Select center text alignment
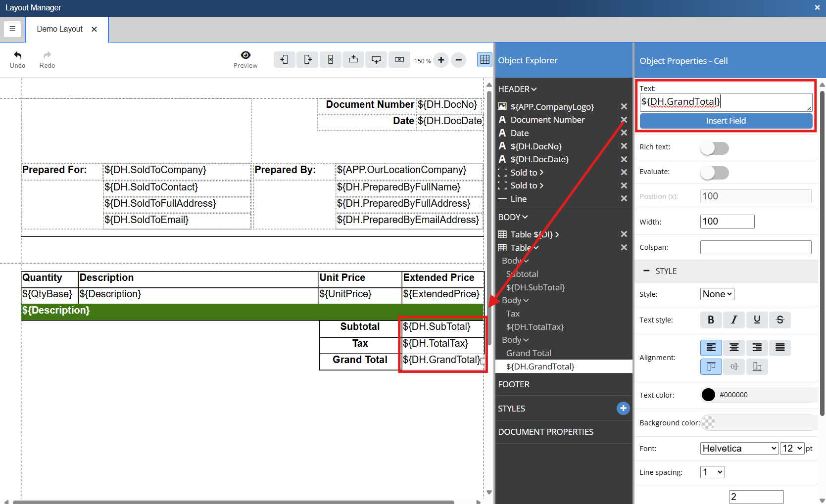Image resolution: width=826 pixels, height=504 pixels. [734, 348]
